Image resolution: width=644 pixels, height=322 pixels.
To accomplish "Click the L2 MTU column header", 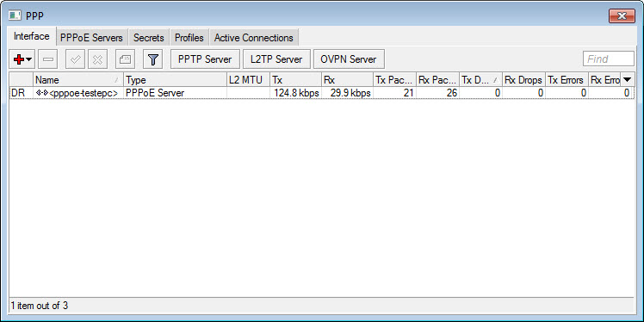I will (248, 80).
